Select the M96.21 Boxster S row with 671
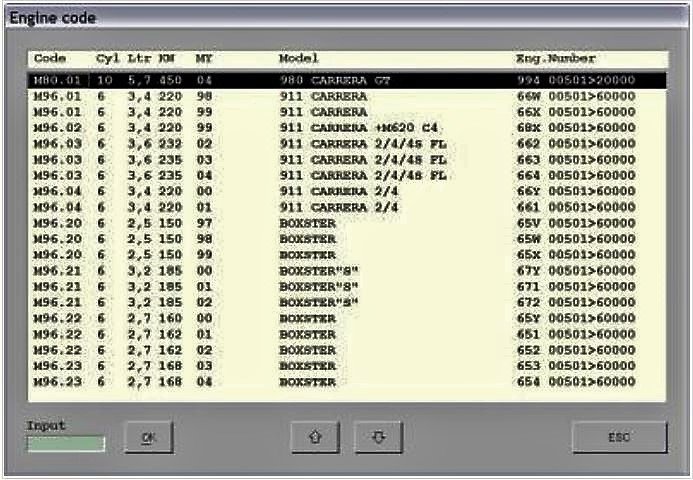 pos(347,287)
